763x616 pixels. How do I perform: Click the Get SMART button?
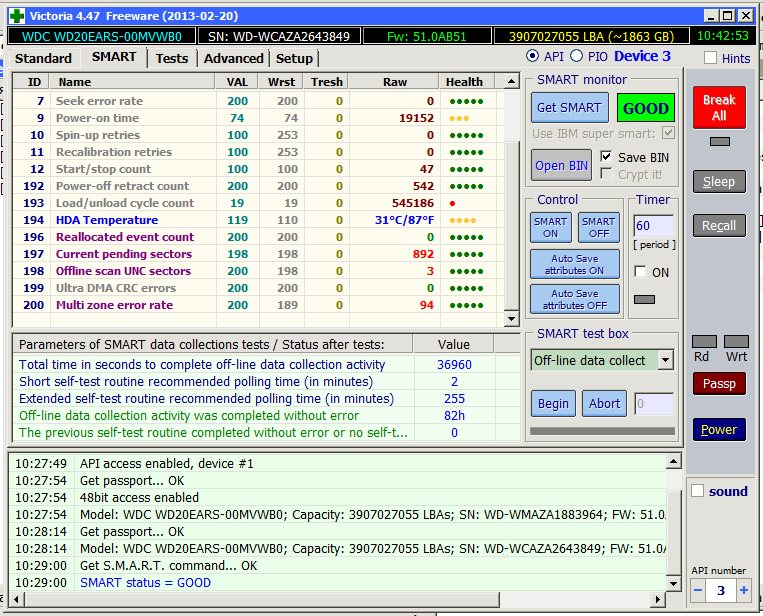click(569, 108)
